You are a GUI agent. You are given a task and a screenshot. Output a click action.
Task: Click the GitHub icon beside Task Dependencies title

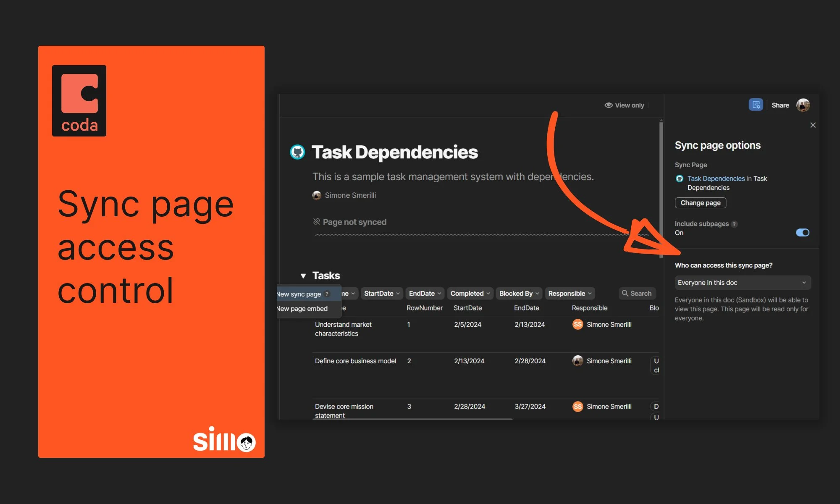tap(297, 152)
